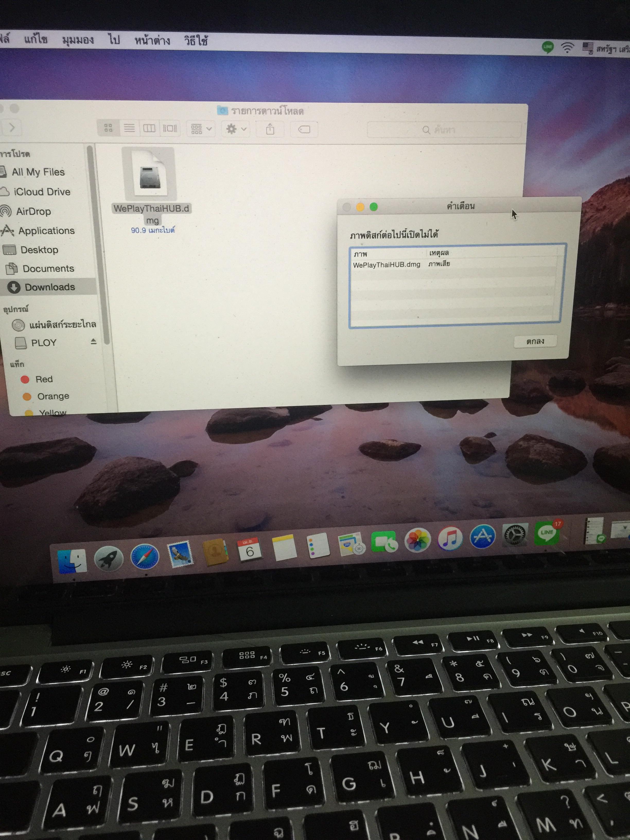The image size is (630, 840).
Task: Open LINE app from the Dock
Action: [x=547, y=532]
